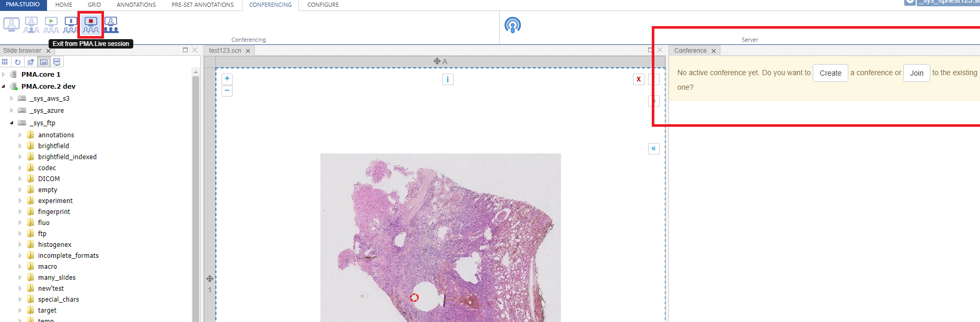Select the histogenex folder
The image size is (980, 322).
click(x=54, y=245)
